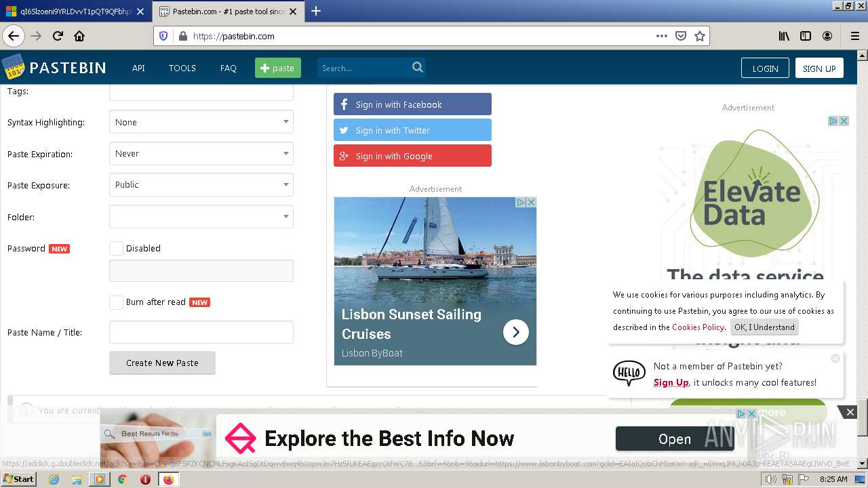Toggle the Firefox sidebar icon
868x488 pixels.
click(x=806, y=36)
